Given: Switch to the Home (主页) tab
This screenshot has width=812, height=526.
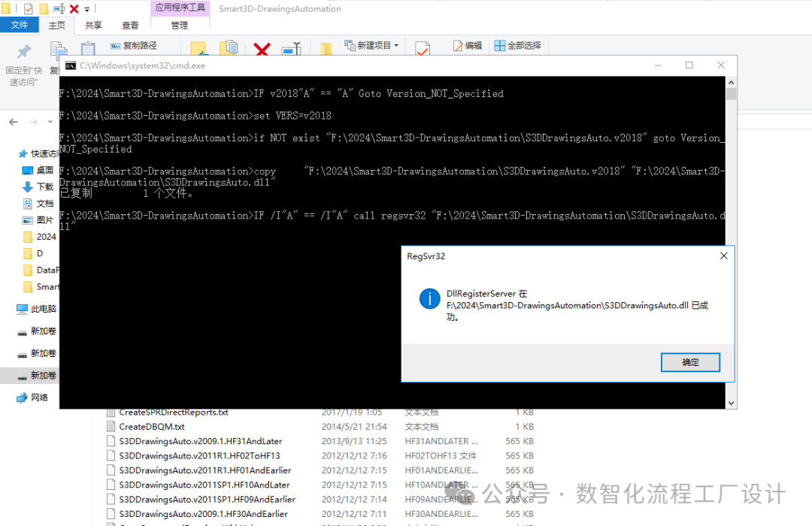Looking at the screenshot, I should point(57,26).
